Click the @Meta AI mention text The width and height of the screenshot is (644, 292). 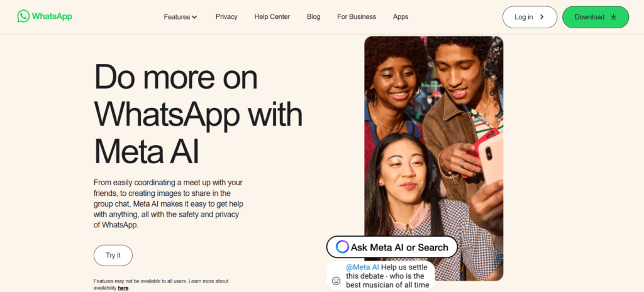coord(361,268)
